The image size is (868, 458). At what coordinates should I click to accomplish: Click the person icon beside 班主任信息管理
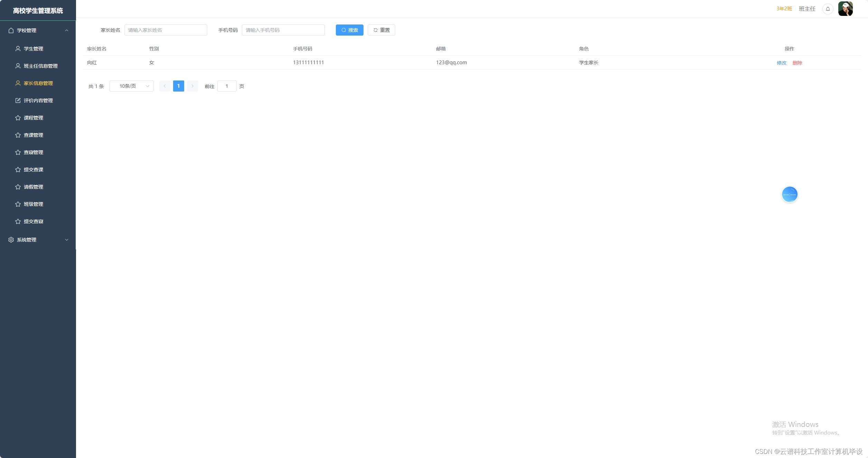[x=18, y=66]
